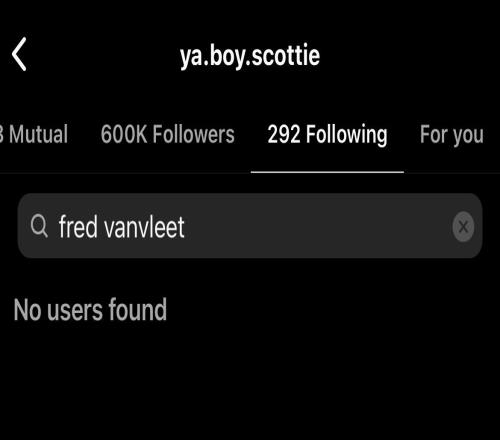This screenshot has width=500, height=440.
Task: Clear the search with the X icon
Action: pos(463,227)
